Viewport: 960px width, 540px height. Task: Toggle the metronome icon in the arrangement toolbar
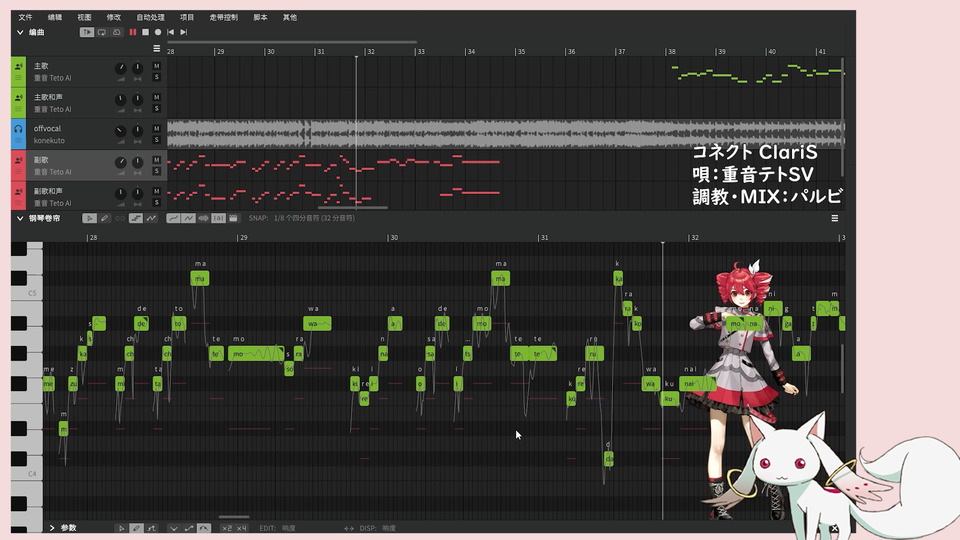tap(116, 32)
